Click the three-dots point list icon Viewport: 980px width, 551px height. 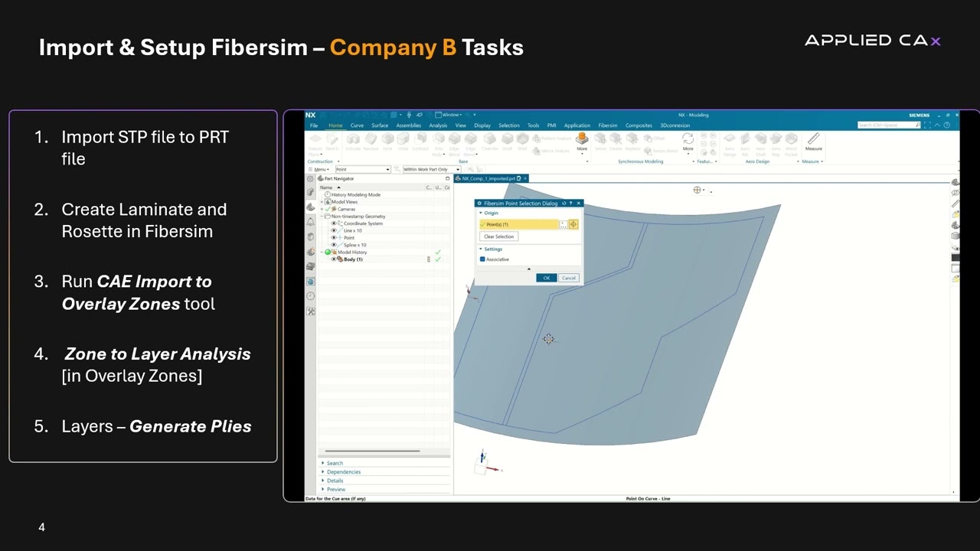[563, 224]
